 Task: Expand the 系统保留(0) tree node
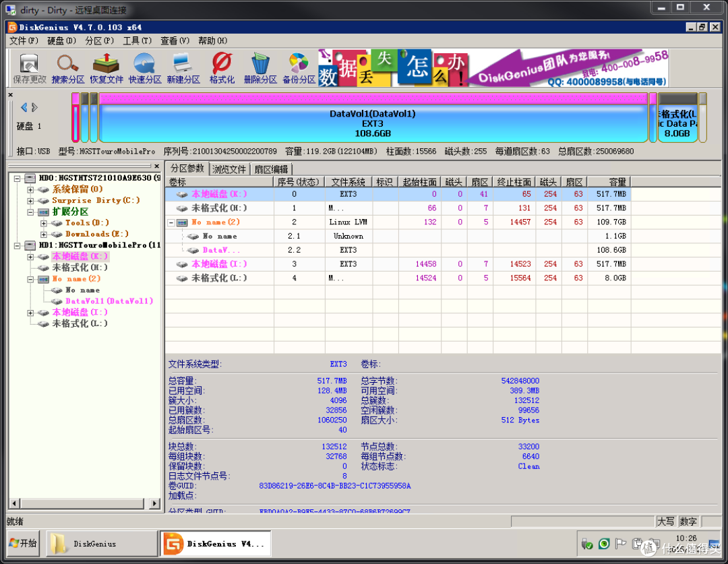pos(30,189)
